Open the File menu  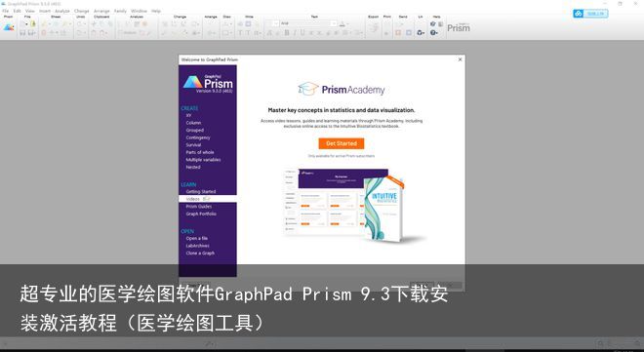(x=6, y=11)
